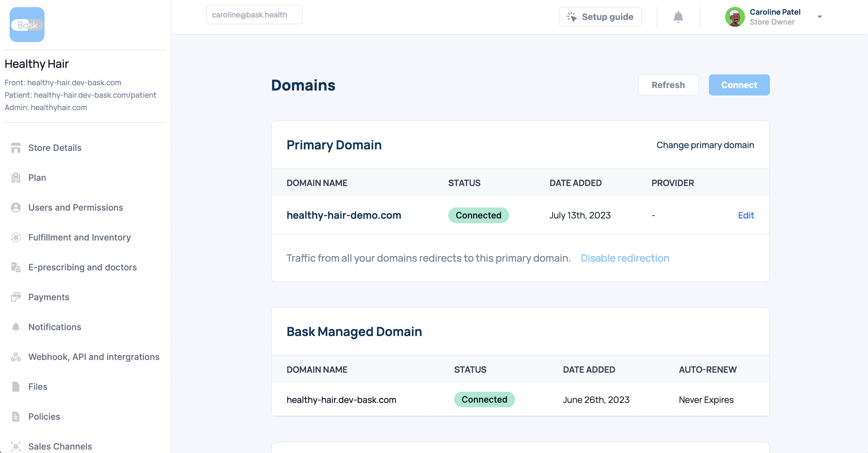Expand the user account dropdown arrow
The height and width of the screenshot is (453, 868).
819,17
